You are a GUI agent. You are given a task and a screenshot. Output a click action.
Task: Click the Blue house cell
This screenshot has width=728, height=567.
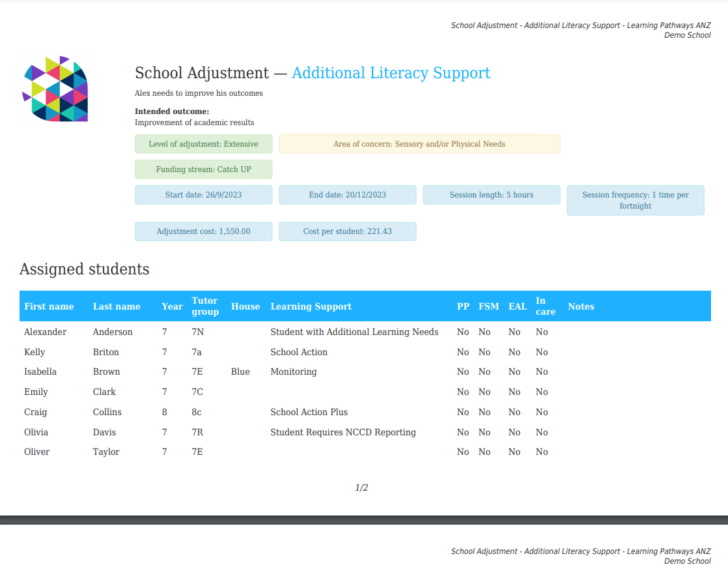tap(240, 371)
